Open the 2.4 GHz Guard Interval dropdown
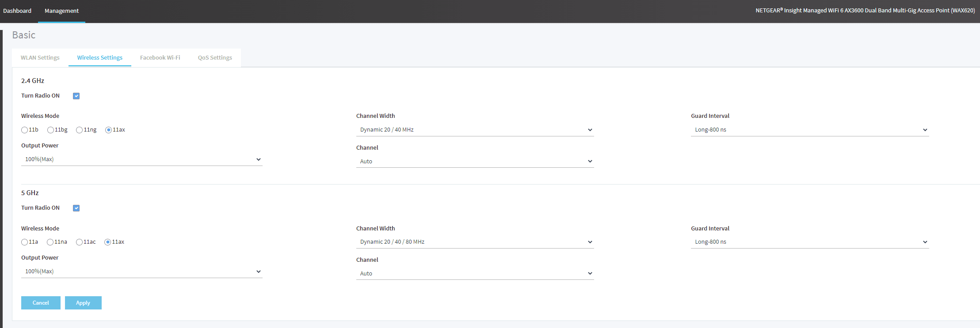980x328 pixels. click(810, 130)
